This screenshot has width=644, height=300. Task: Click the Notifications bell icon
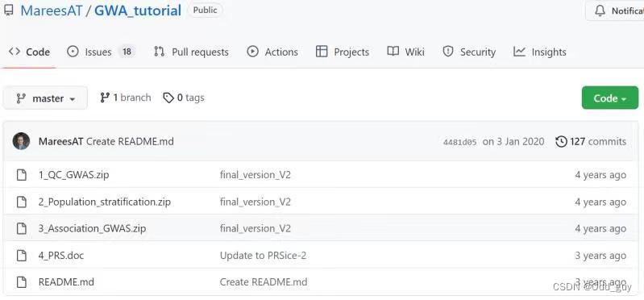tap(600, 10)
